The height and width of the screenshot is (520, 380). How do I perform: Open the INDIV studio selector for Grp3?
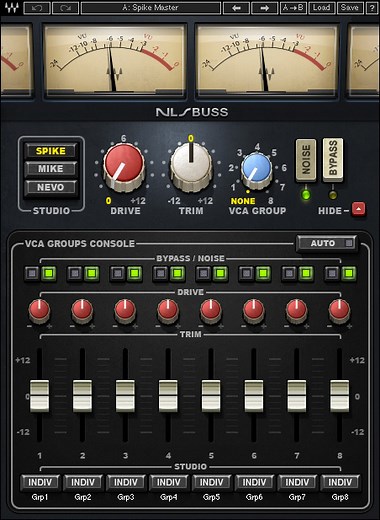coord(126,482)
